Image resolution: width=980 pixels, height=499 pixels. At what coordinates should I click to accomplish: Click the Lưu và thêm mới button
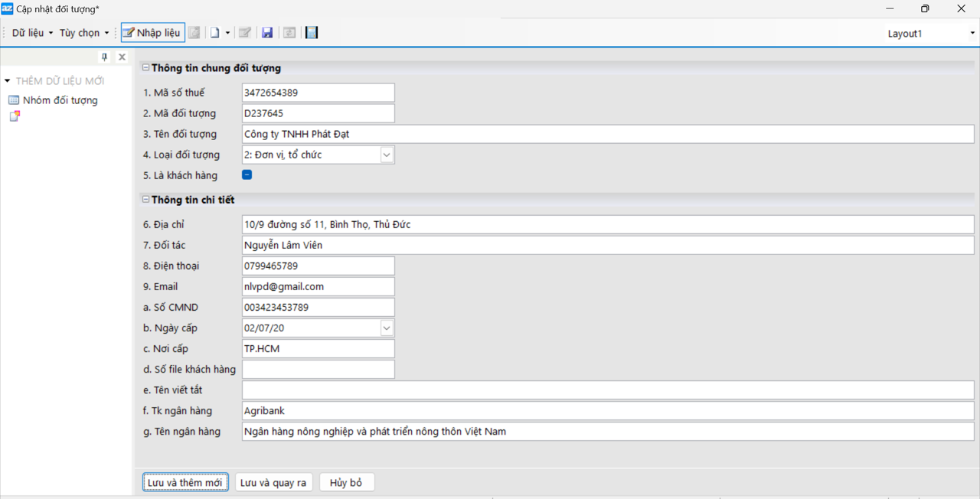click(185, 483)
